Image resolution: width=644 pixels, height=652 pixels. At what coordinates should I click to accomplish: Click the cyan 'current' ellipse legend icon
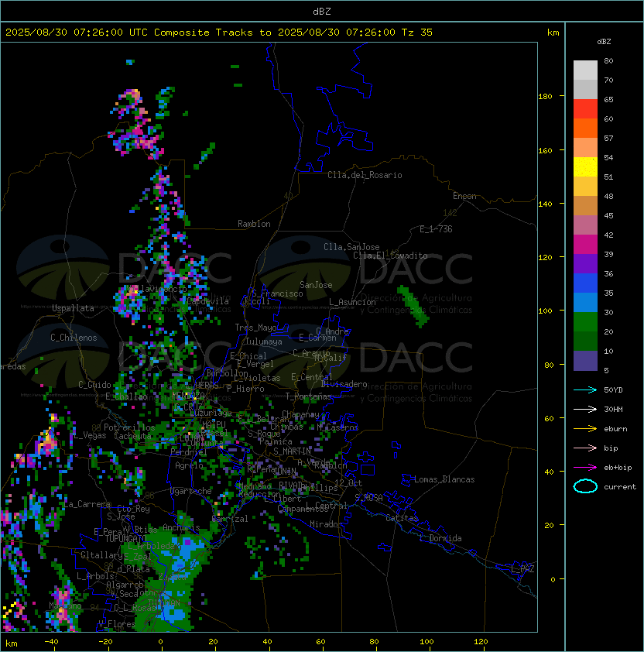point(585,486)
